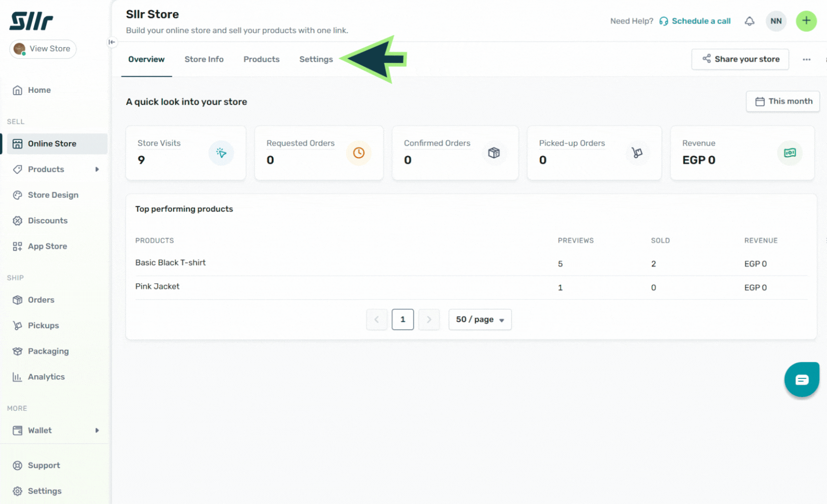Click the Store Visits cursor icon
The image size is (827, 504).
point(221,153)
